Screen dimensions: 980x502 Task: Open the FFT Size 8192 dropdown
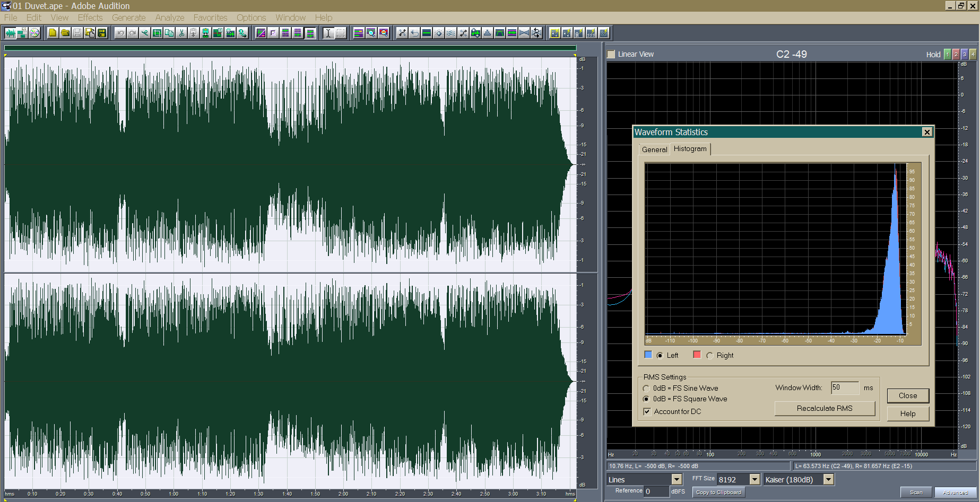[x=754, y=479]
